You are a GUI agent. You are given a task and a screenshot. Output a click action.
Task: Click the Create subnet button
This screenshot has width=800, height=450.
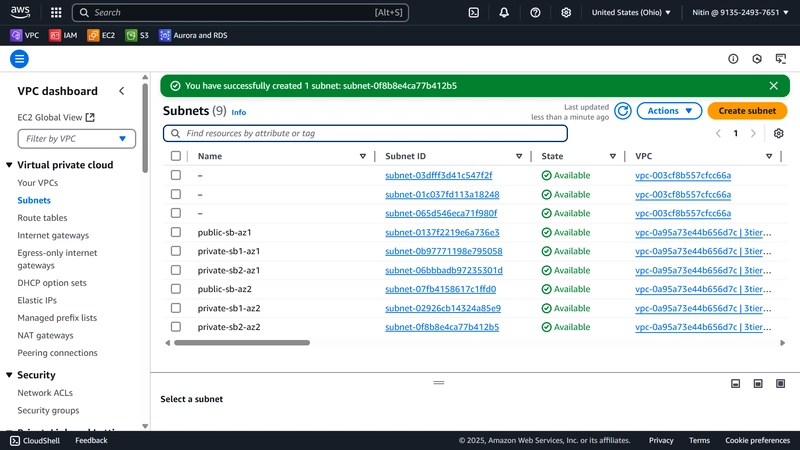tap(747, 111)
